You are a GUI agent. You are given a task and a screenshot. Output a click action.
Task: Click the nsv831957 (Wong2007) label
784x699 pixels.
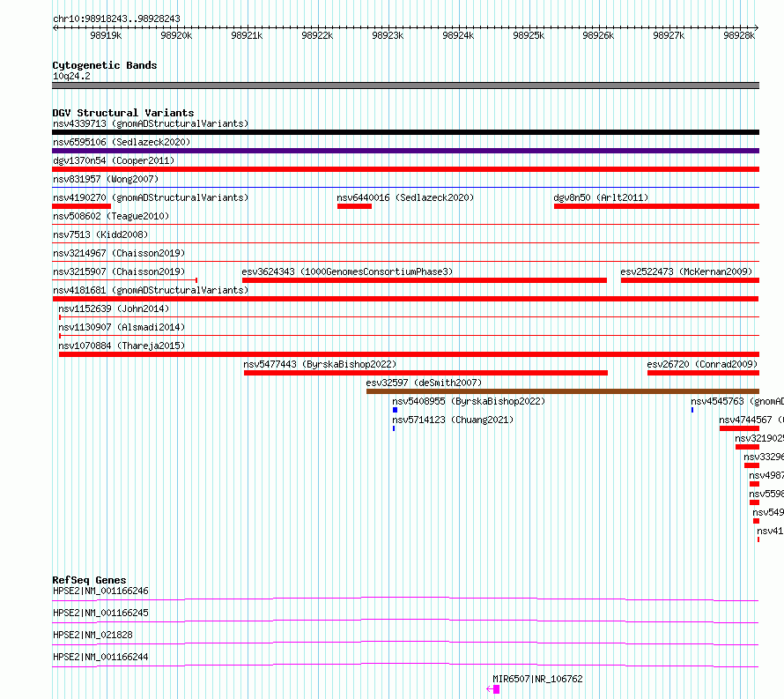click(106, 179)
